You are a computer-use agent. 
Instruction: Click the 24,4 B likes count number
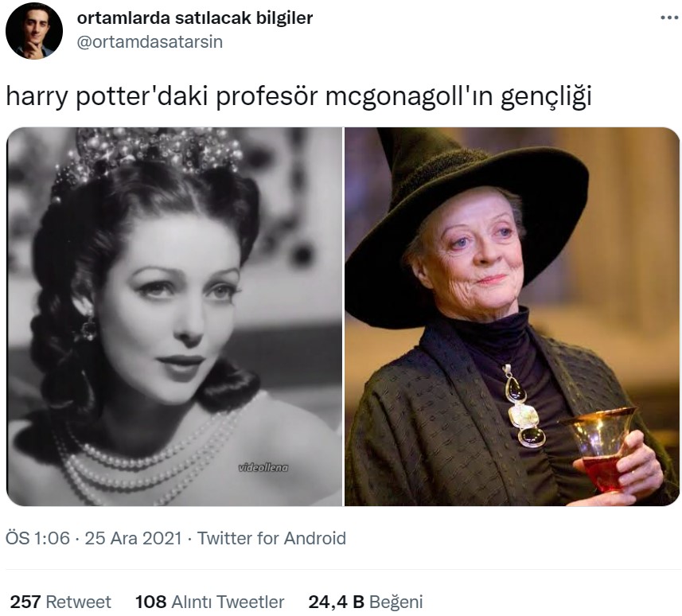point(336,602)
